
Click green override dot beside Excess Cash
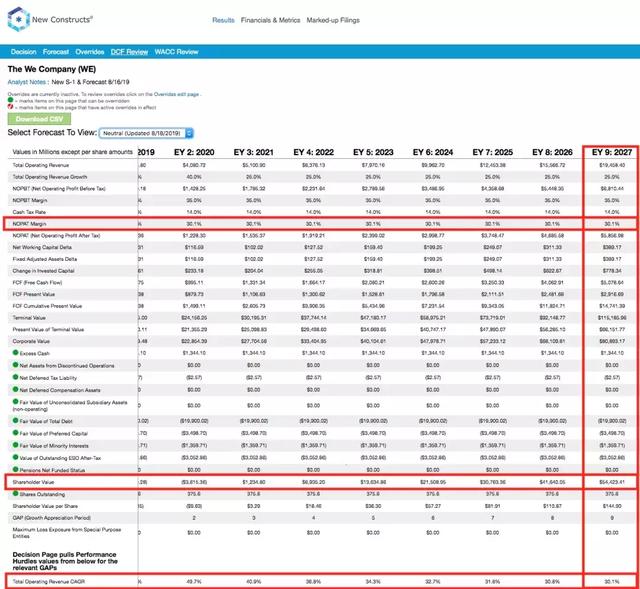tap(13, 353)
